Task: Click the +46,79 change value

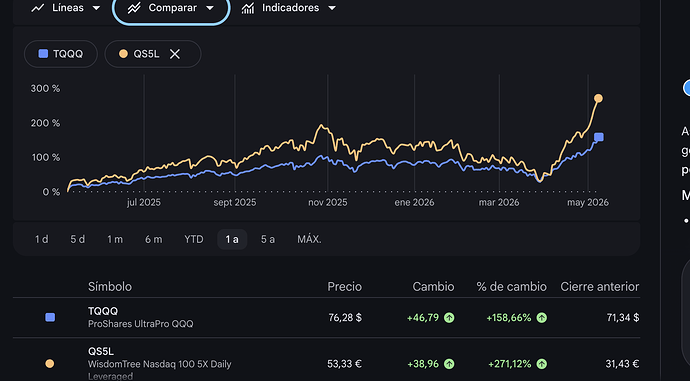Action: tap(423, 318)
